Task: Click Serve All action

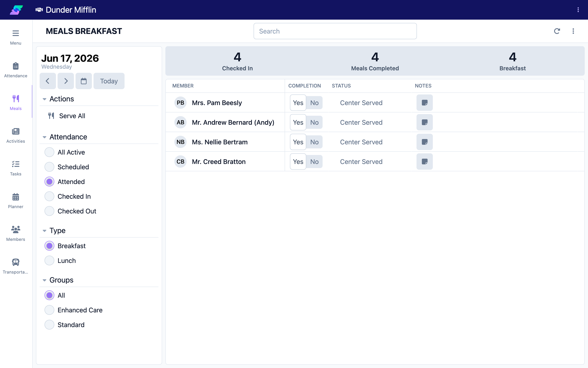Action: click(x=72, y=116)
